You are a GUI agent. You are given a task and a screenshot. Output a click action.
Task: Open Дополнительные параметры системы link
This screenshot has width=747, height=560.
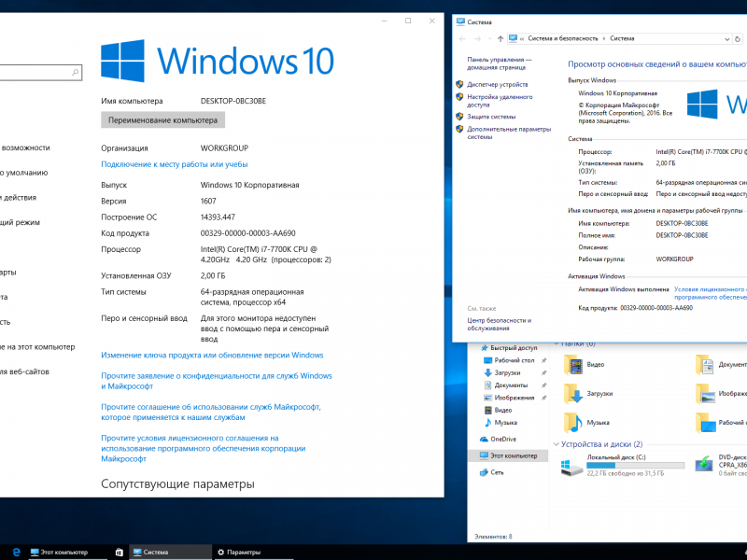coord(509,133)
